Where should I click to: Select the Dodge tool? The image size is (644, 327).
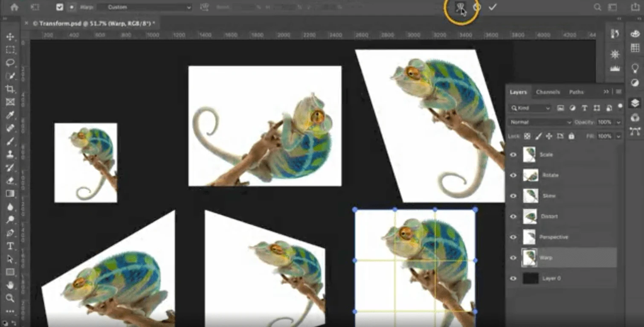coord(10,219)
